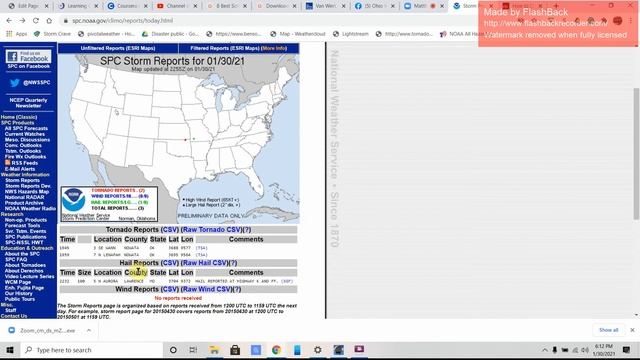Switch to Chrome on the taskbar
This screenshot has width=640, height=360.
click(x=276, y=350)
